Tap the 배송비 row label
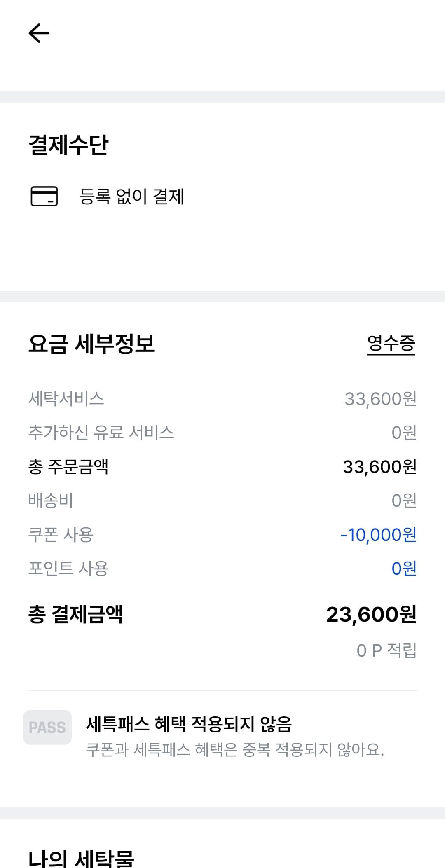Screen dimensions: 445x868 pos(51,501)
